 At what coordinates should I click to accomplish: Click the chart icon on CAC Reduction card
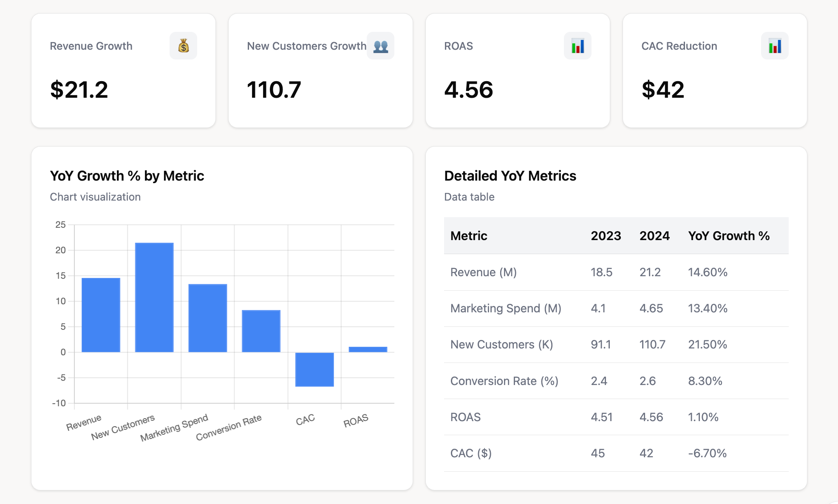pyautogui.click(x=775, y=45)
